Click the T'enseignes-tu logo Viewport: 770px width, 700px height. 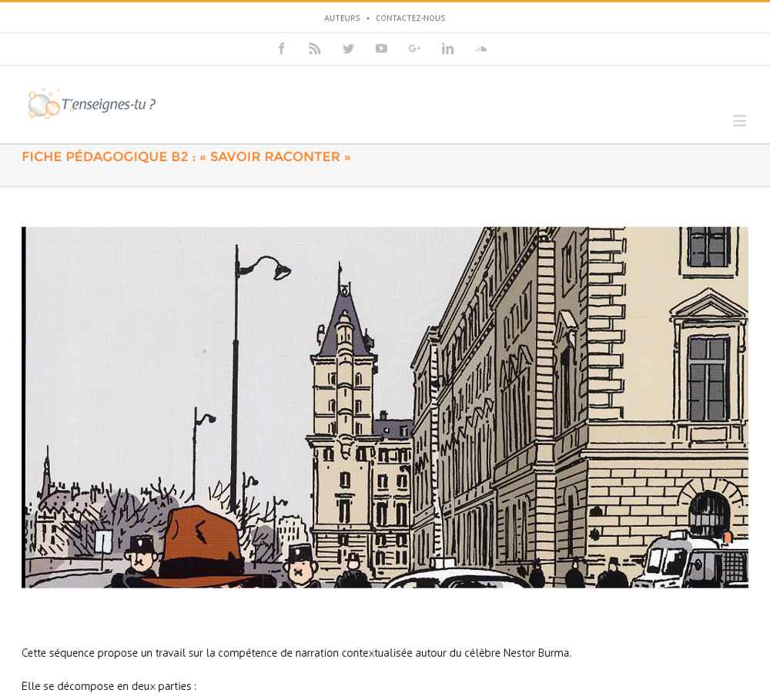point(92,104)
